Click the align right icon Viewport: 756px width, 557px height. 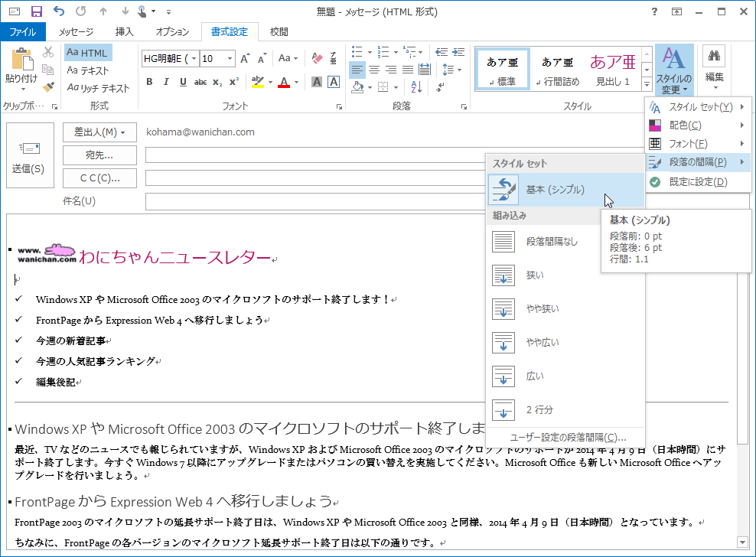point(391,70)
